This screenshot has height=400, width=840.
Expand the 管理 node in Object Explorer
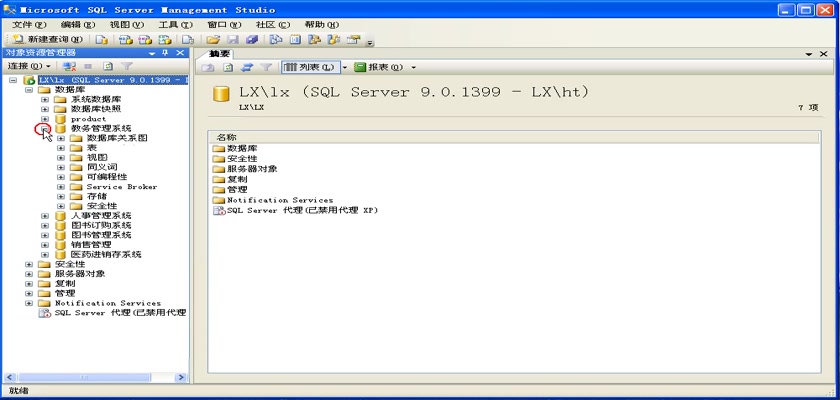tap(29, 293)
